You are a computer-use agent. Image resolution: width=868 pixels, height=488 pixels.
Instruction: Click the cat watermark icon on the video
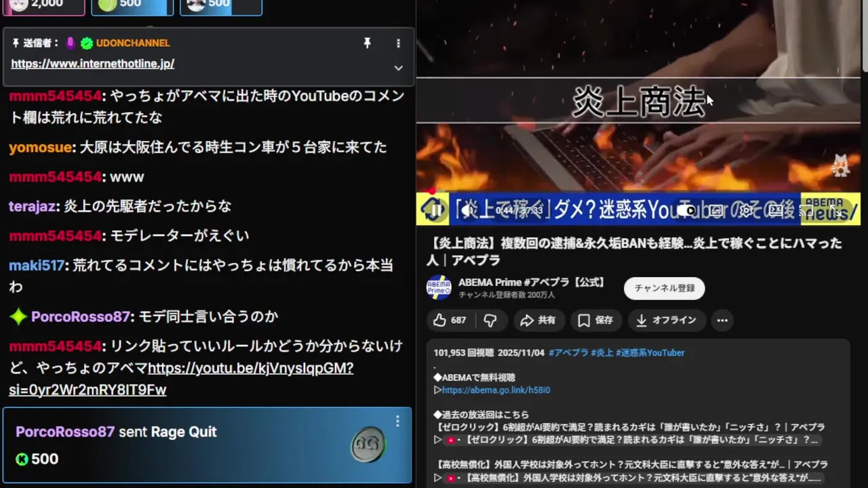coord(841,166)
